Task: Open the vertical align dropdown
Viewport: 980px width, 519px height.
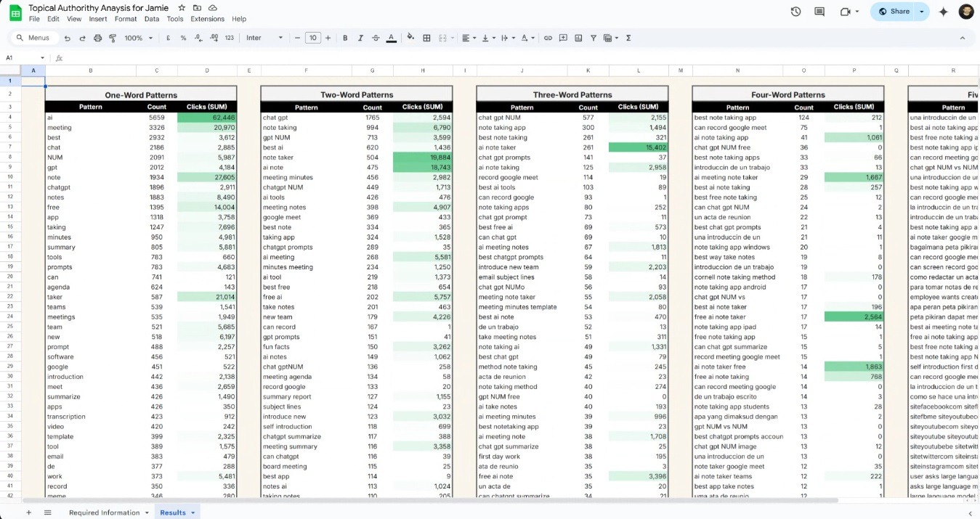Action: (488, 38)
